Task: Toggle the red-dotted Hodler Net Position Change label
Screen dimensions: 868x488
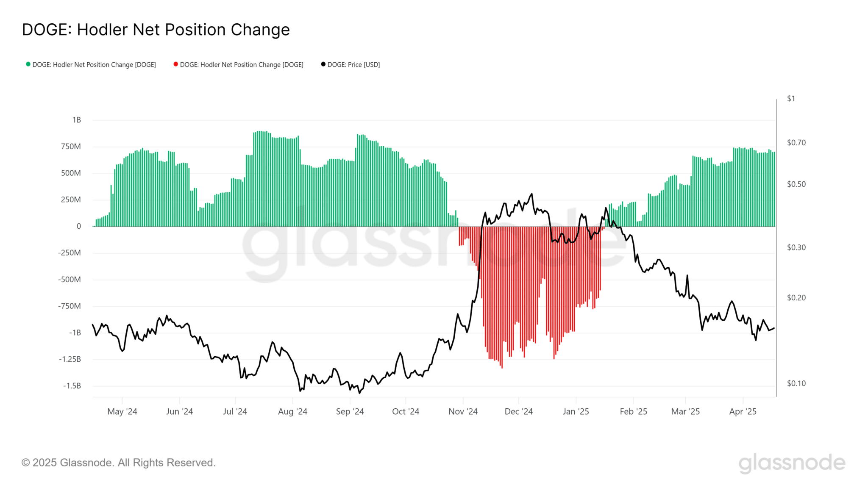Action: [242, 65]
